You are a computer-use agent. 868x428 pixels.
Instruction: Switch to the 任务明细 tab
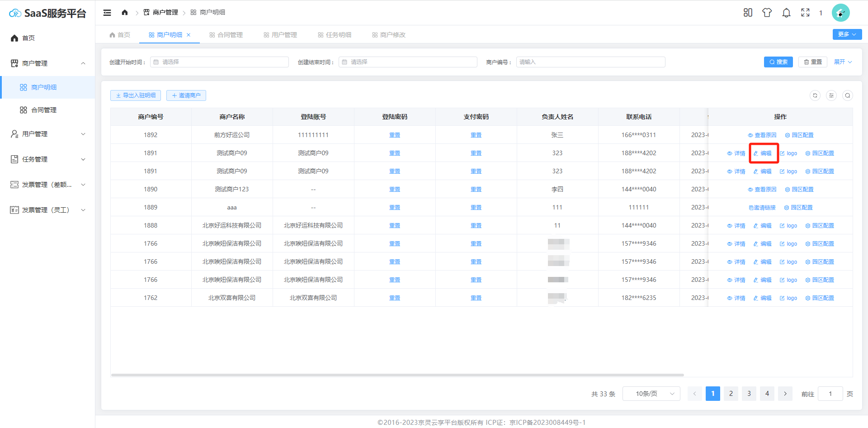(335, 35)
